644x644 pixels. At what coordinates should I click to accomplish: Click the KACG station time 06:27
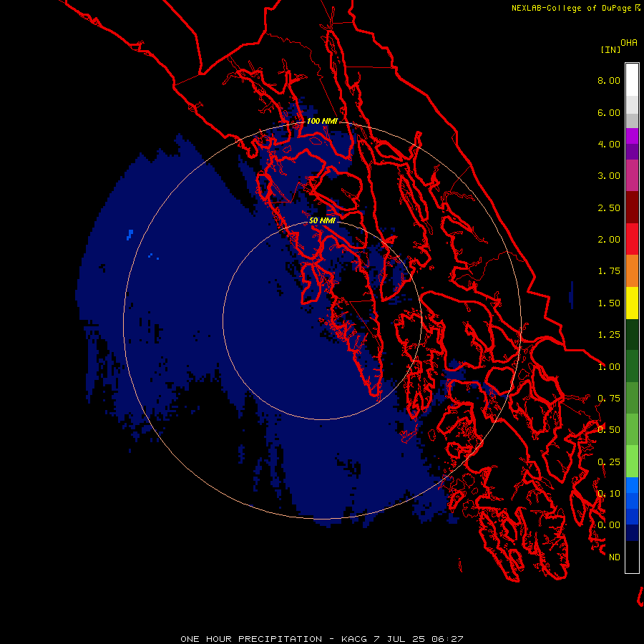[447, 639]
